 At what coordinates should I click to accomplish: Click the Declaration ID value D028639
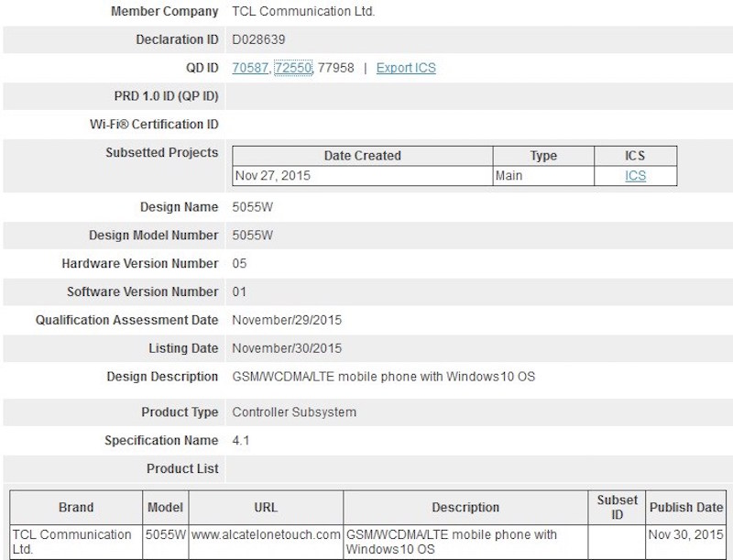(258, 39)
